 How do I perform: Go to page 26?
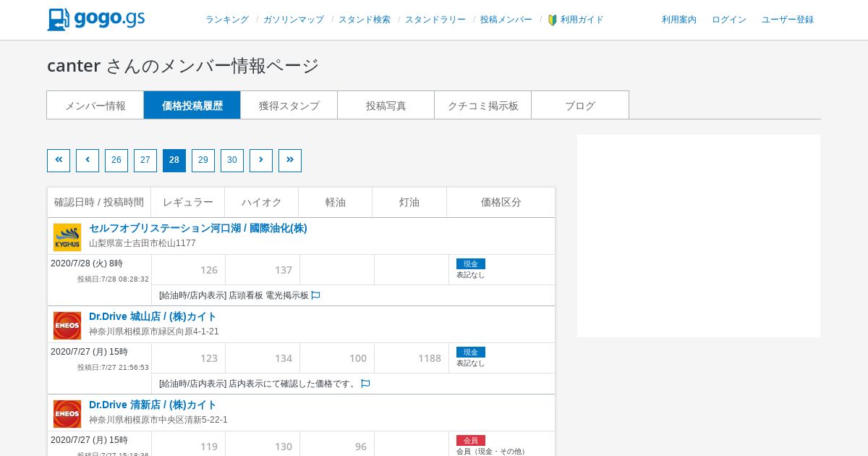(x=116, y=161)
